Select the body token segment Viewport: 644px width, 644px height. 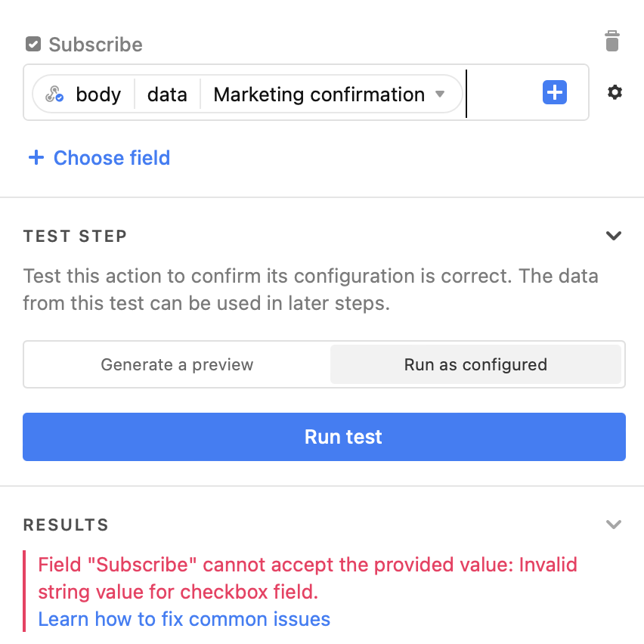98,94
